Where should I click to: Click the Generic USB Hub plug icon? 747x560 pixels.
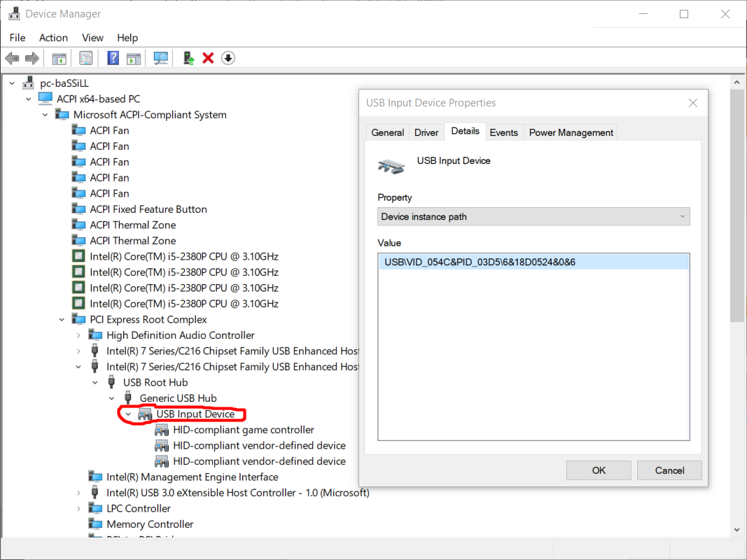[127, 398]
